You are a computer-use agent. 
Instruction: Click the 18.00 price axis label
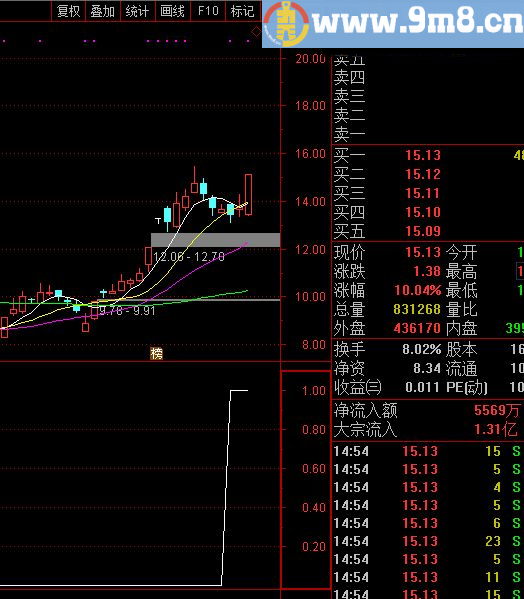coord(311,105)
